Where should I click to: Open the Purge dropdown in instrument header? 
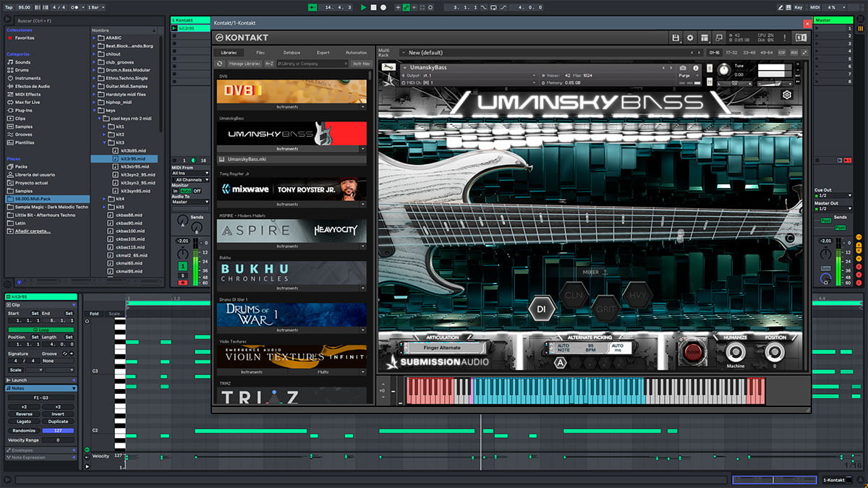[689, 75]
